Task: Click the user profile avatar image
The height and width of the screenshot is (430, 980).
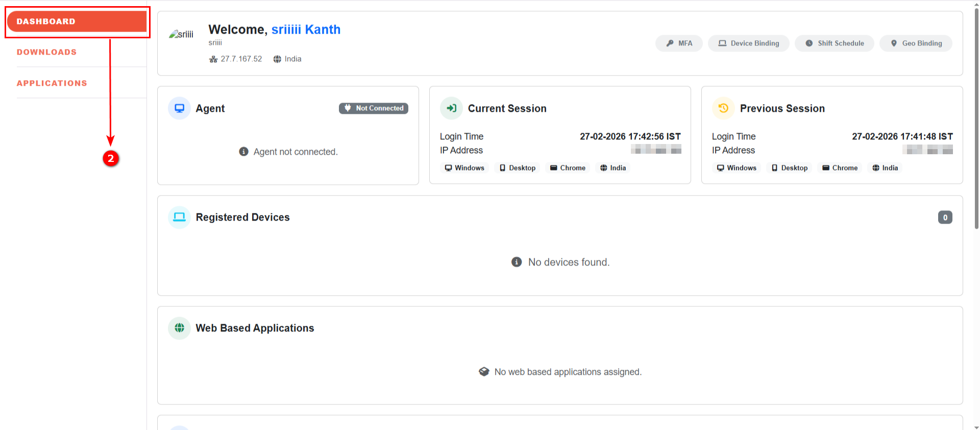Action: pos(181,34)
